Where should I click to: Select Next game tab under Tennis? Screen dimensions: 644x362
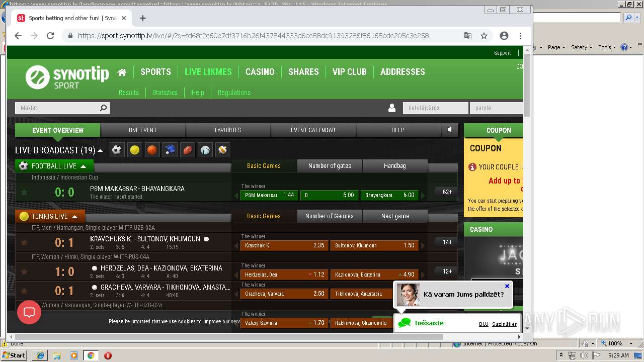click(x=395, y=216)
